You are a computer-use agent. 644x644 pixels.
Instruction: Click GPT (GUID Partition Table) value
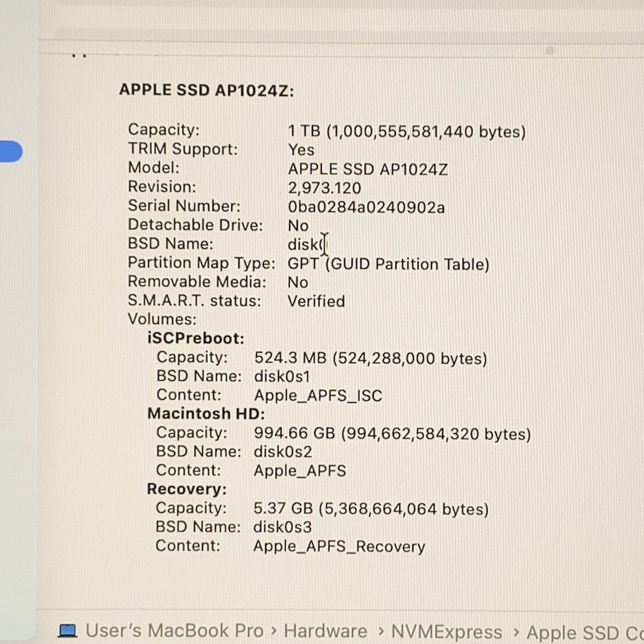[x=389, y=264]
